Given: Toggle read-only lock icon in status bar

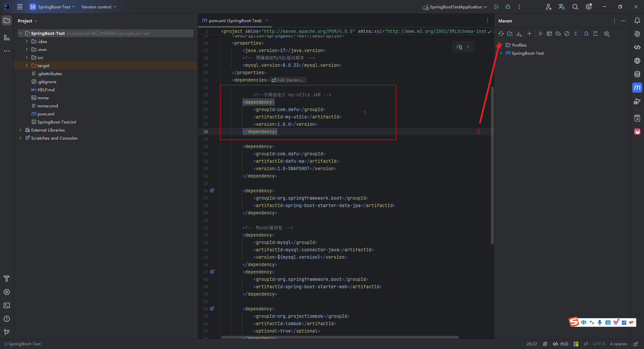Looking at the screenshot, I should 636,344.
